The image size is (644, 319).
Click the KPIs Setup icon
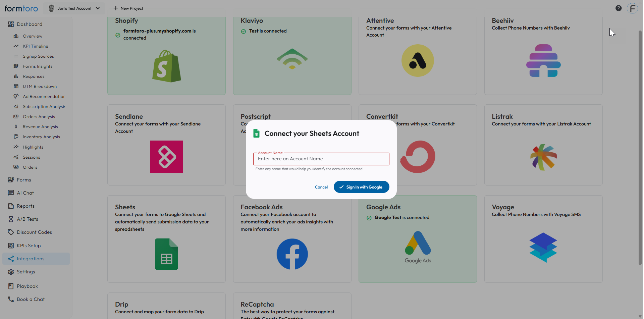coord(11,246)
